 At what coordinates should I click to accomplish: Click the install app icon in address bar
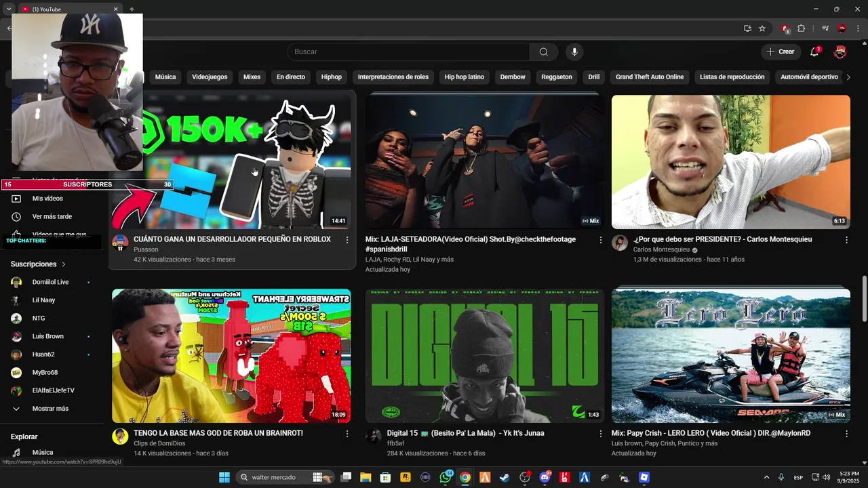tap(747, 28)
